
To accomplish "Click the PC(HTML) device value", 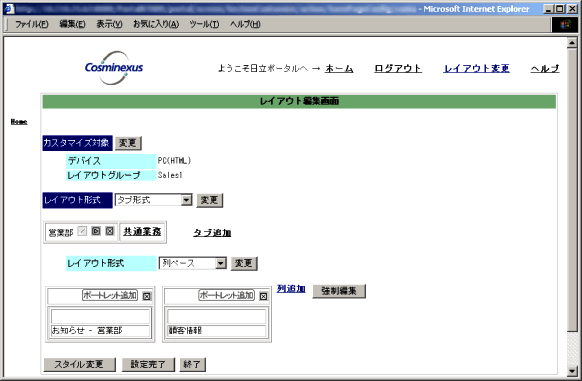I will pyautogui.click(x=174, y=161).
